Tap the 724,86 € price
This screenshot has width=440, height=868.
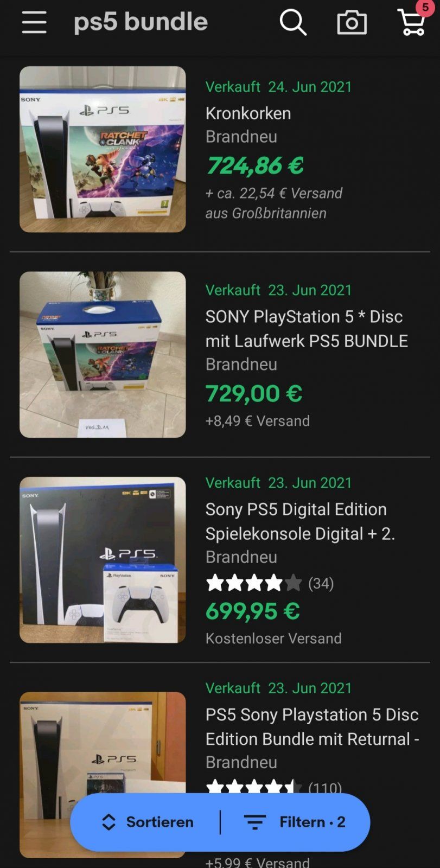point(254,165)
